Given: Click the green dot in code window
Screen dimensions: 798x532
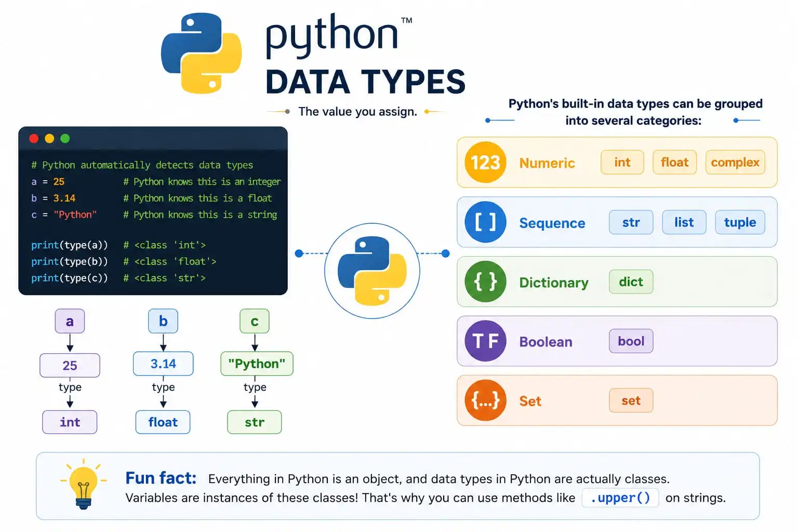Looking at the screenshot, I should point(65,138).
